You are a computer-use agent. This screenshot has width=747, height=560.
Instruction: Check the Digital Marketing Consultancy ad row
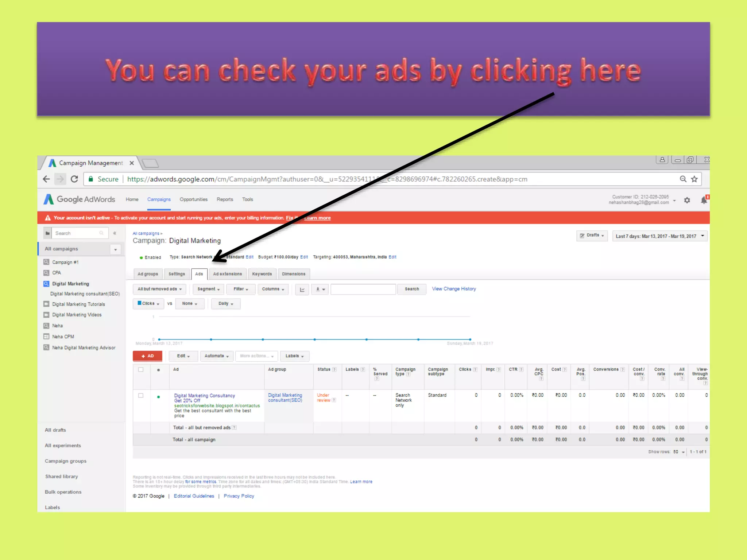click(141, 396)
